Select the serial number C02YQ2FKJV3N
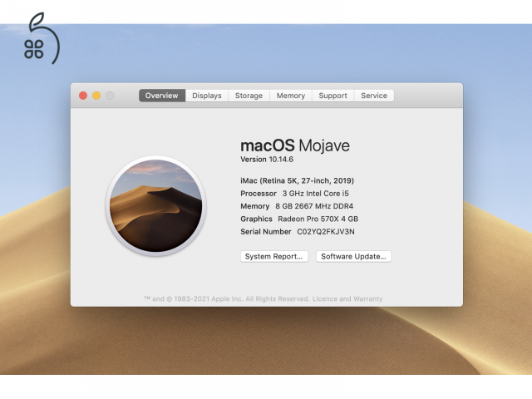The image size is (532, 399). [x=326, y=232]
